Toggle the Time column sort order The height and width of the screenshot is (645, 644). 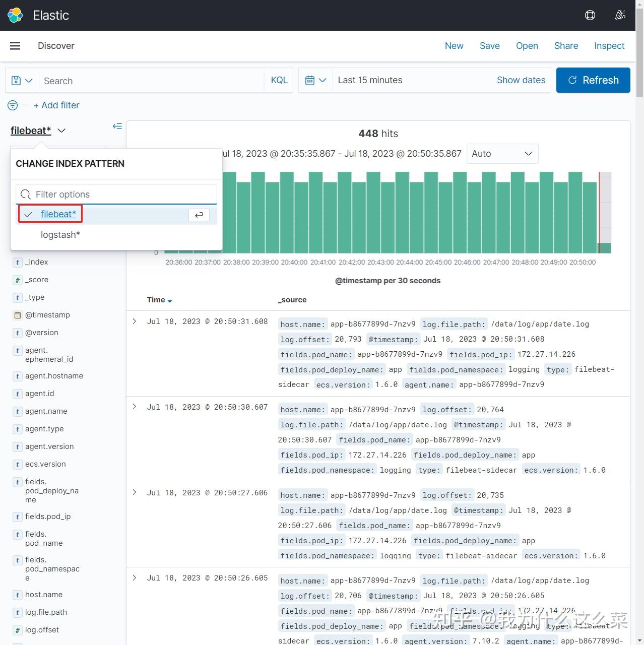pos(159,300)
